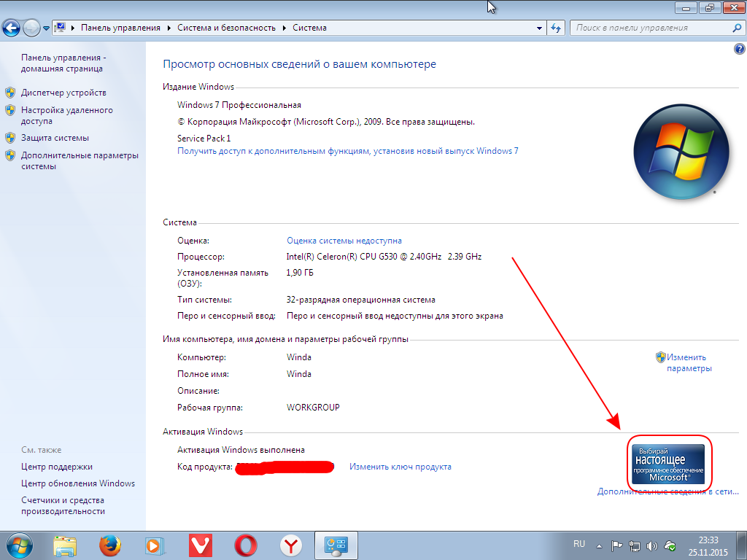
Task: Click Оценка системы недоступна link
Action: 344,241
